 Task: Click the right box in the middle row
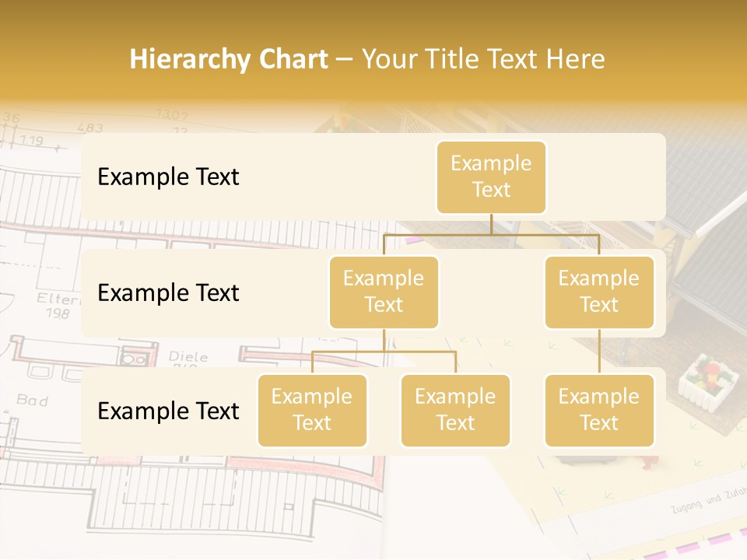pyautogui.click(x=599, y=292)
